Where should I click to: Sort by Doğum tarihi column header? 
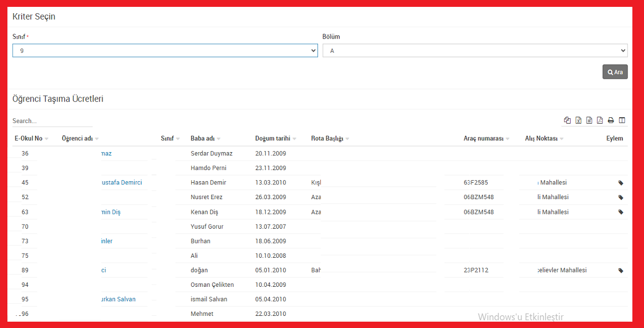coord(273,138)
